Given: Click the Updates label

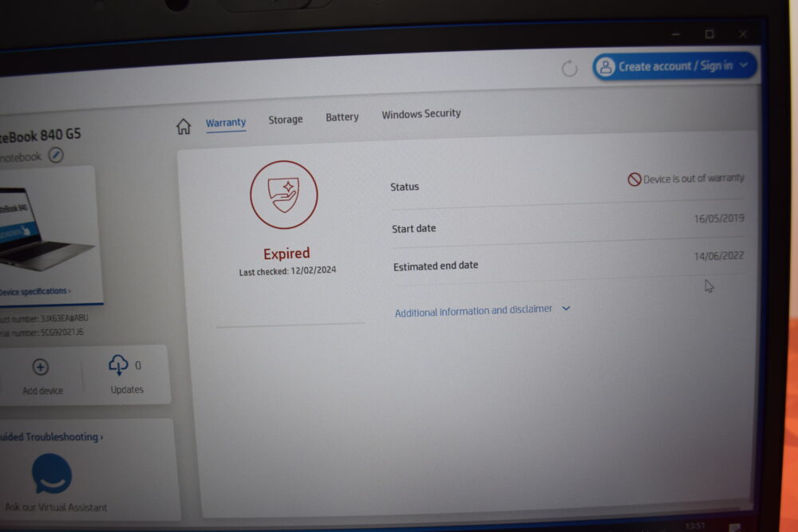Looking at the screenshot, I should [x=127, y=389].
